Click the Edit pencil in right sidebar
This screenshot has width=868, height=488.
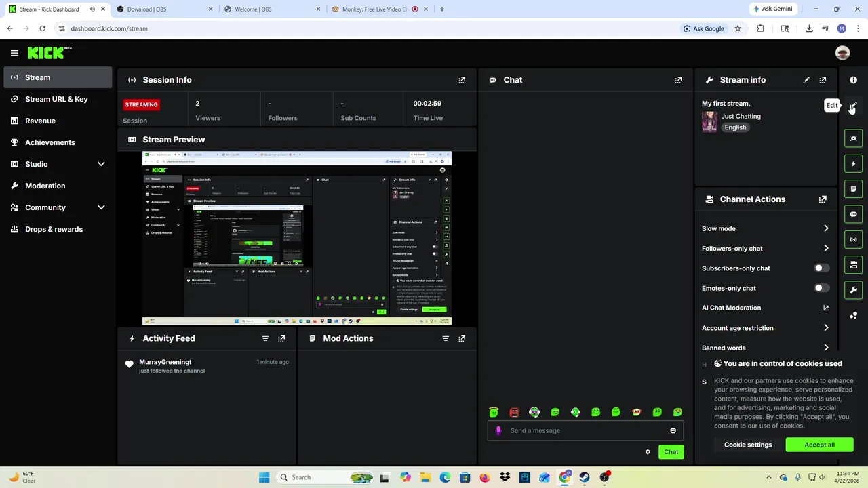[x=853, y=106]
